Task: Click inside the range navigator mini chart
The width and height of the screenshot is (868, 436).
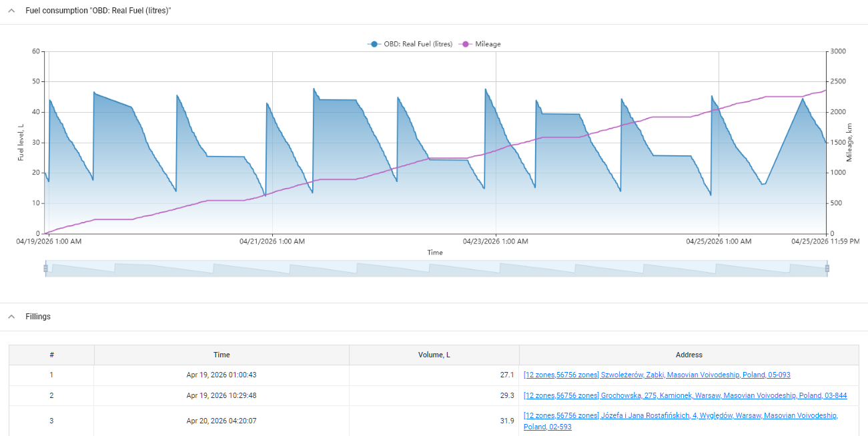Action: coord(436,269)
